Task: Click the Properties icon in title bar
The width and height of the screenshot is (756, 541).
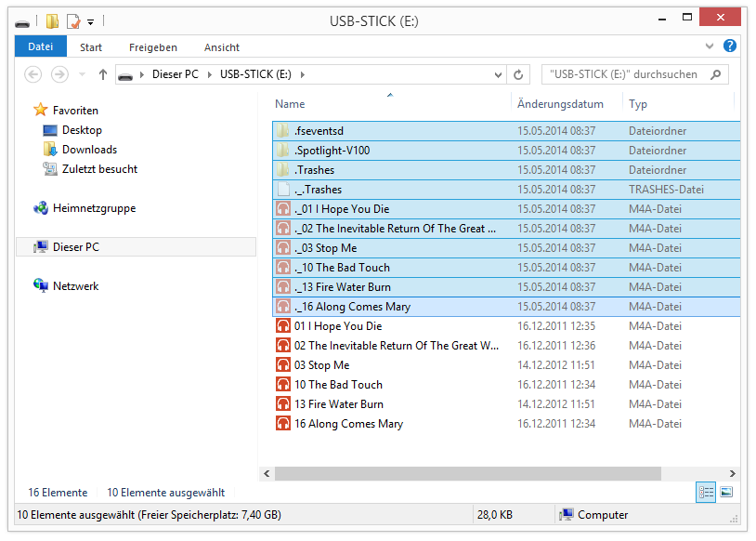Action: (72, 20)
